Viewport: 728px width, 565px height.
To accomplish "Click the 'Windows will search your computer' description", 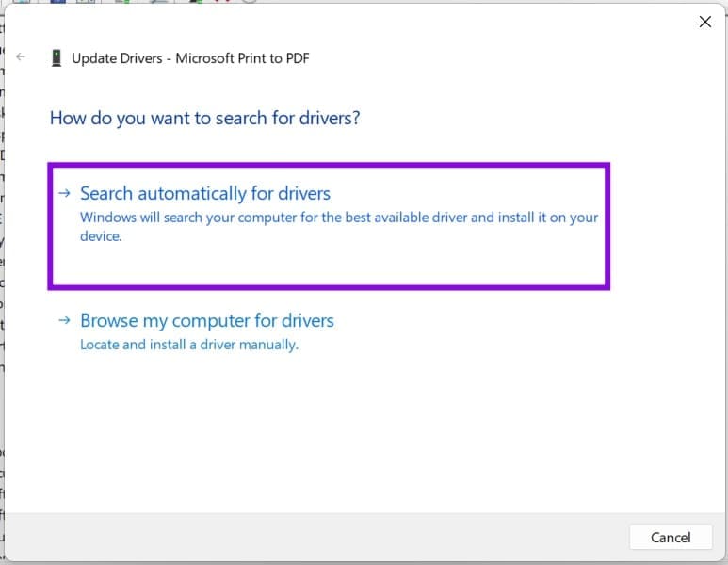I will [339, 227].
